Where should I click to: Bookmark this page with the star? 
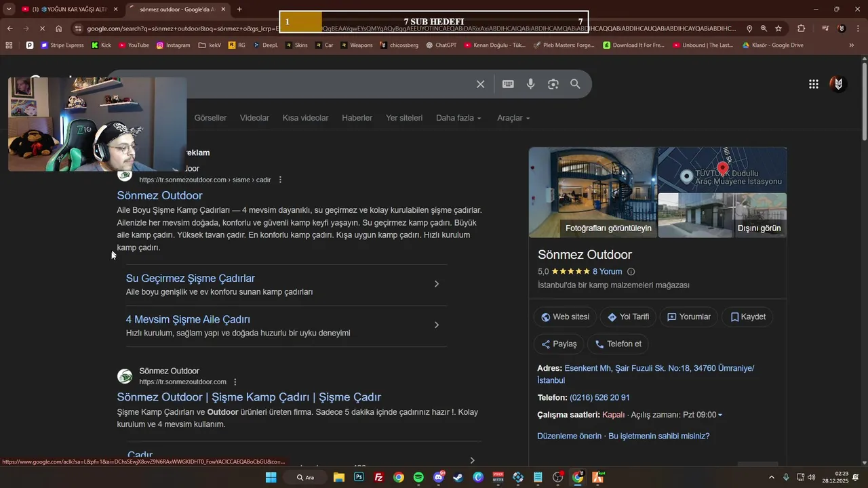point(778,28)
